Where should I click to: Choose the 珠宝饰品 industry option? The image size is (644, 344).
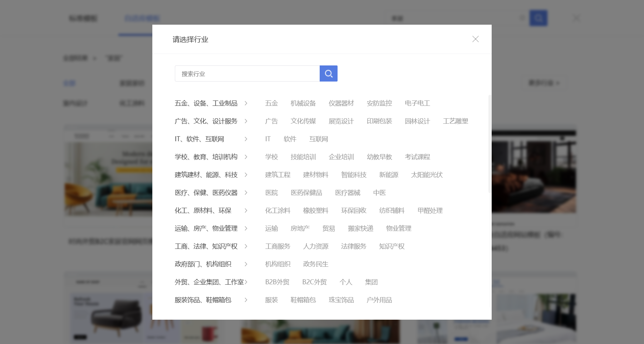coord(341,300)
